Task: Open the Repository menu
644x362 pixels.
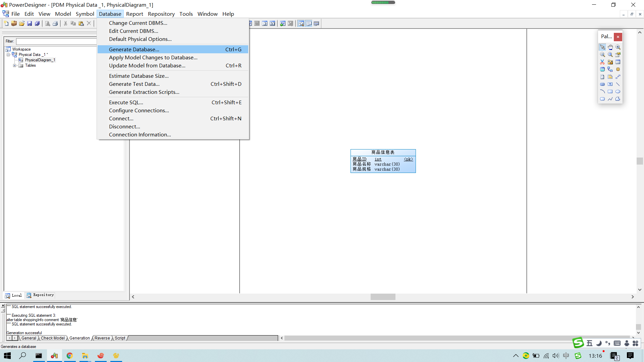Action: tap(161, 14)
